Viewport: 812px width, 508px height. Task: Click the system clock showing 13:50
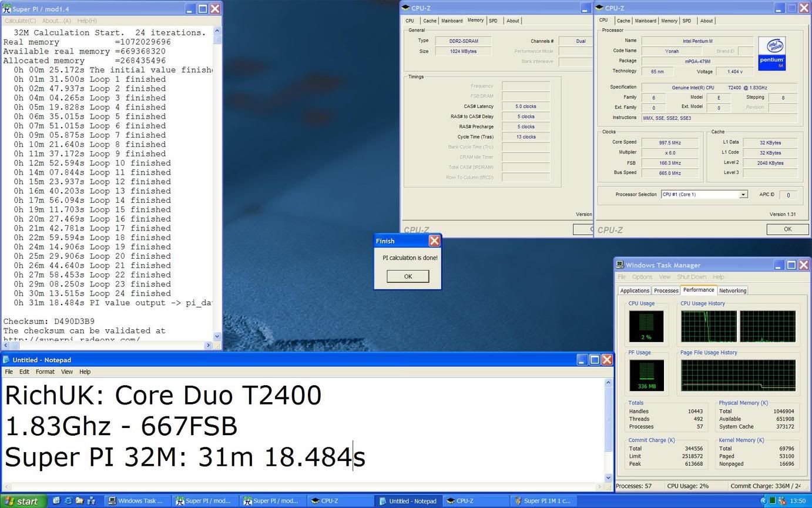(x=798, y=501)
